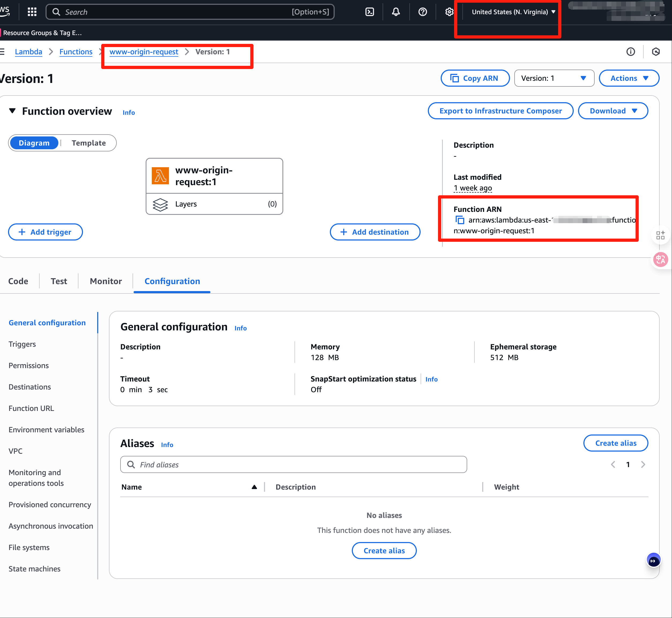Viewport: 672px width, 618px height.
Task: Switch to the Monitor tab
Action: click(x=106, y=281)
